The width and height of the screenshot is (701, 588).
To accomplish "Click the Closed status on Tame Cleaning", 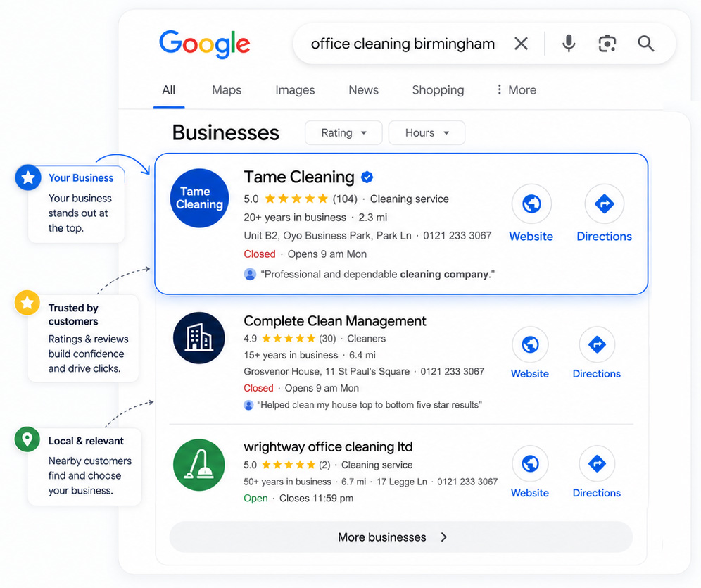I will click(x=260, y=254).
